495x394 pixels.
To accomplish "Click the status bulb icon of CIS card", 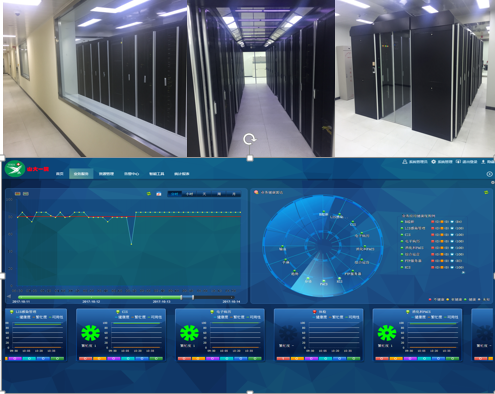I will tap(118, 312).
